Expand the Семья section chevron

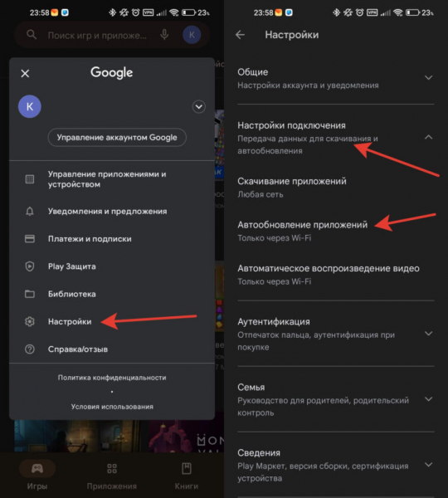(429, 399)
